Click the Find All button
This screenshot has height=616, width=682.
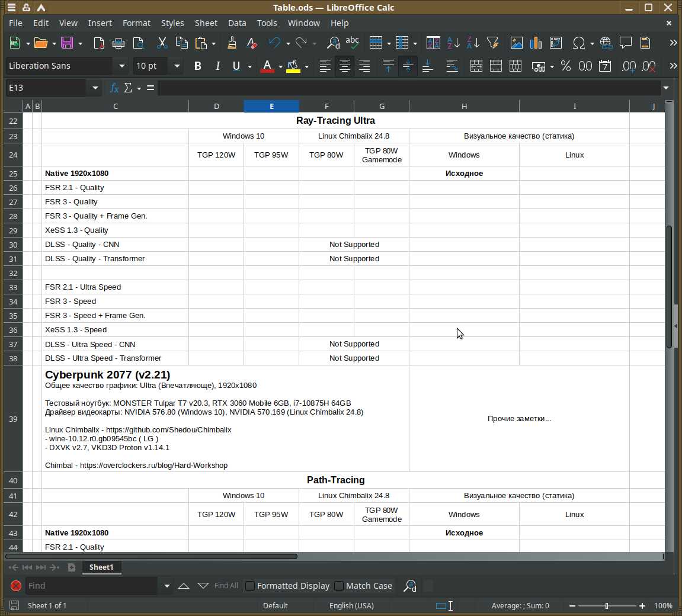tap(226, 586)
